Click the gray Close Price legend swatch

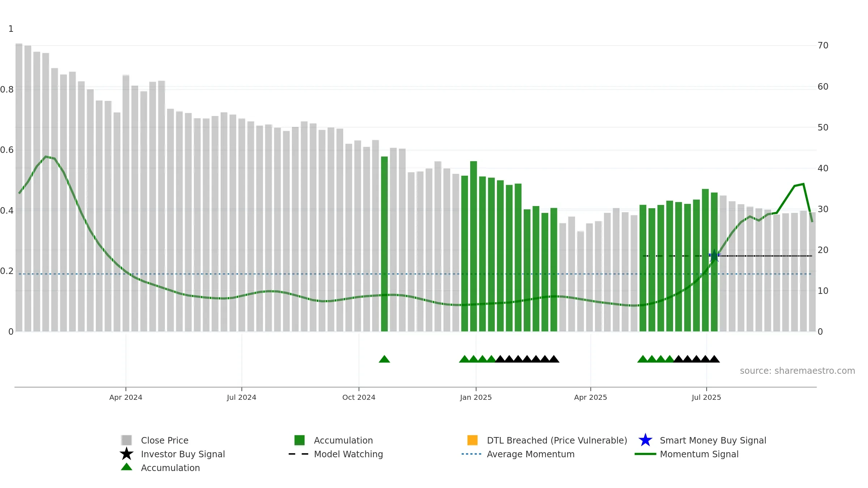coord(127,440)
